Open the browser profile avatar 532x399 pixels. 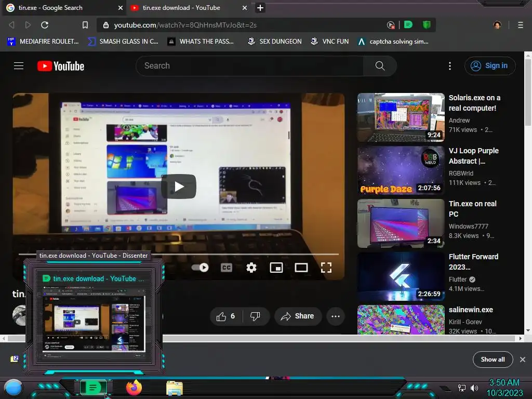pos(497,25)
